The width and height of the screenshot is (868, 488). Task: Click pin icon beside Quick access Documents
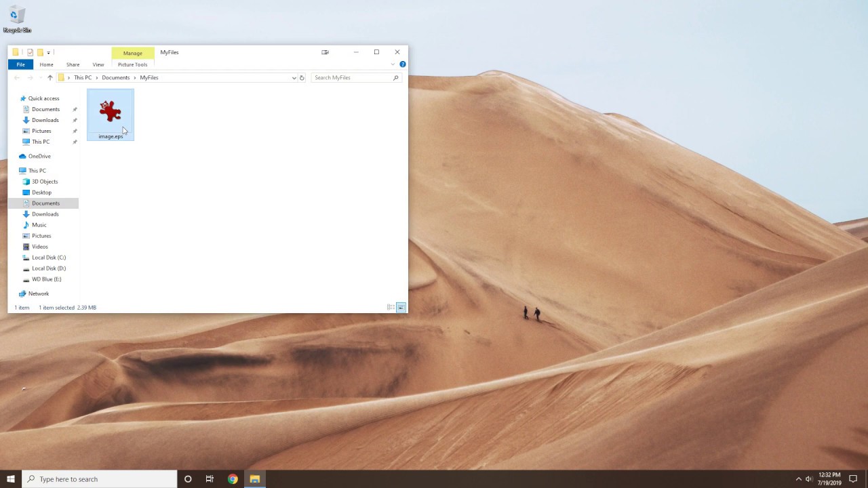coord(75,109)
